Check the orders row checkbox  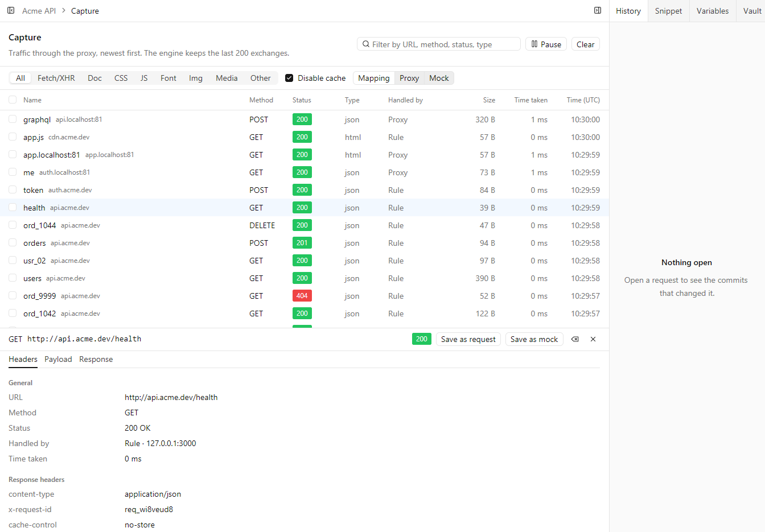click(13, 242)
